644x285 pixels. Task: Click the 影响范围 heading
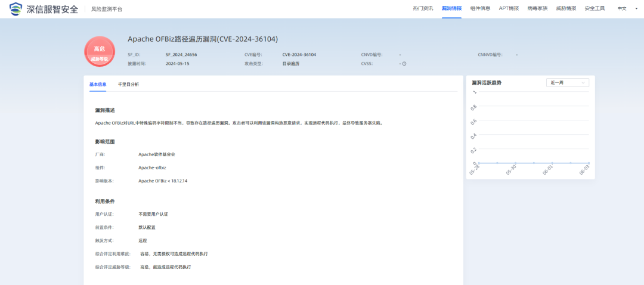(105, 142)
